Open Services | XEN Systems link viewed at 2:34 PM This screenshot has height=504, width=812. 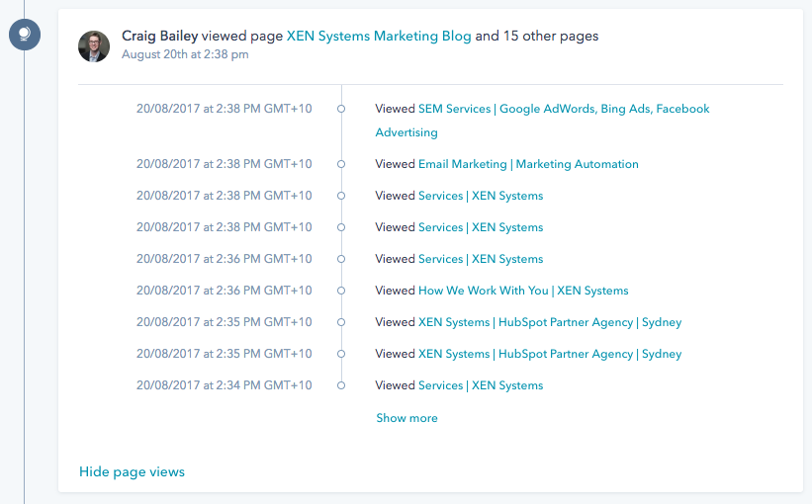(x=481, y=385)
